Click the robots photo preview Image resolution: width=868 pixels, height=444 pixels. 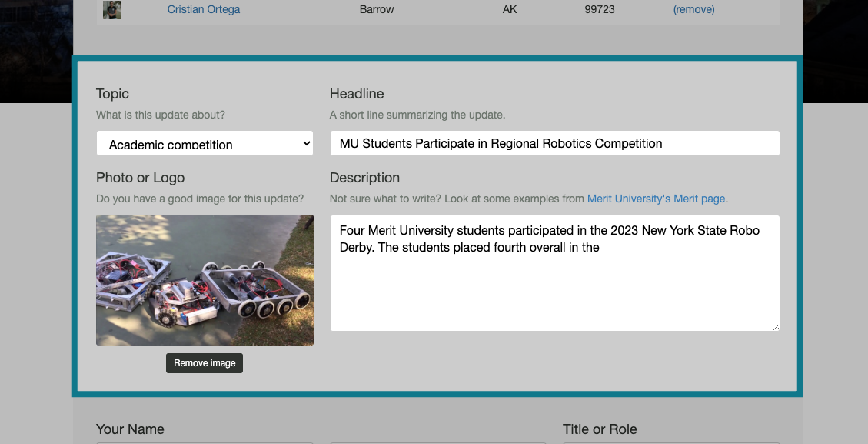(205, 279)
